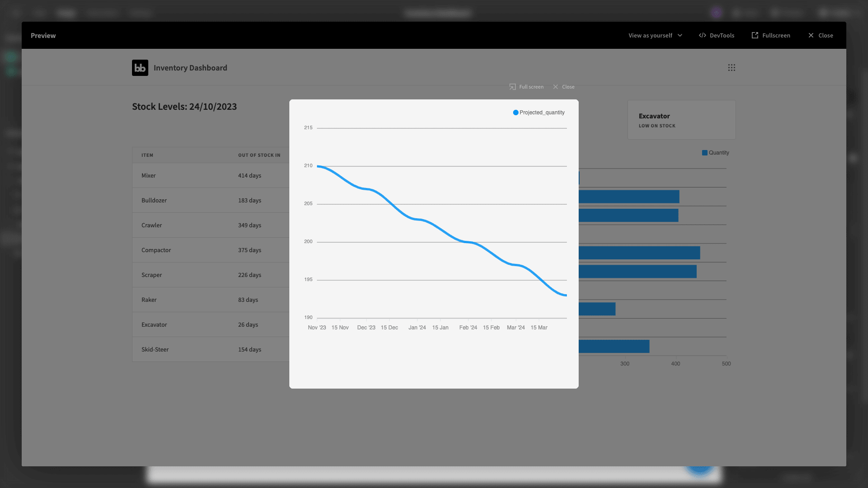This screenshot has width=868, height=488.
Task: Select the Compactor row
Action: point(211,250)
